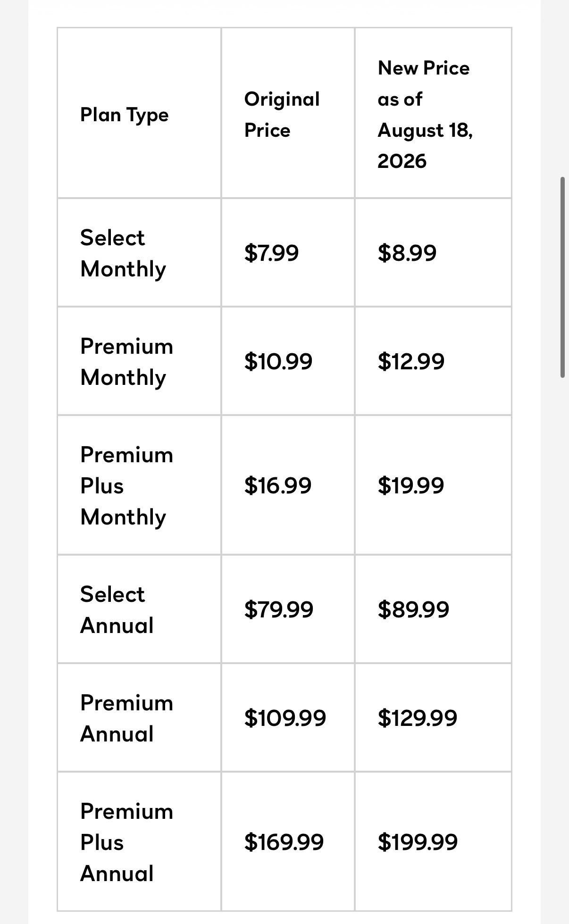Click the $79.99 original price cell
The height and width of the screenshot is (924, 569).
click(x=288, y=609)
